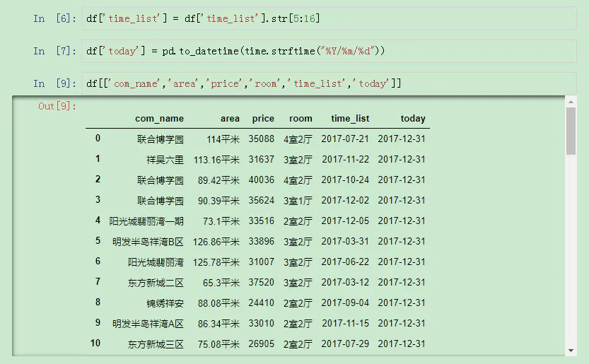Image resolution: width=589 pixels, height=364 pixels.
Task: Click area value 86.34平米
Action: pyautogui.click(x=218, y=324)
